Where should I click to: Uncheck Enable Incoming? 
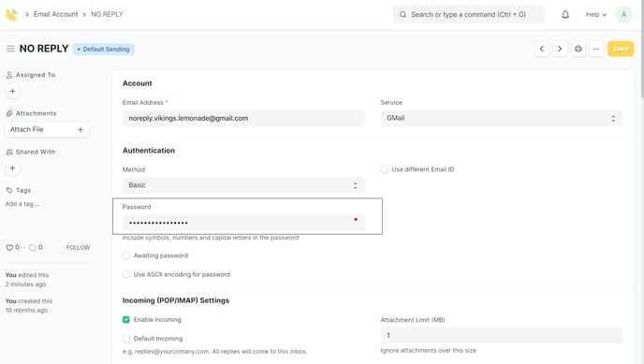126,320
